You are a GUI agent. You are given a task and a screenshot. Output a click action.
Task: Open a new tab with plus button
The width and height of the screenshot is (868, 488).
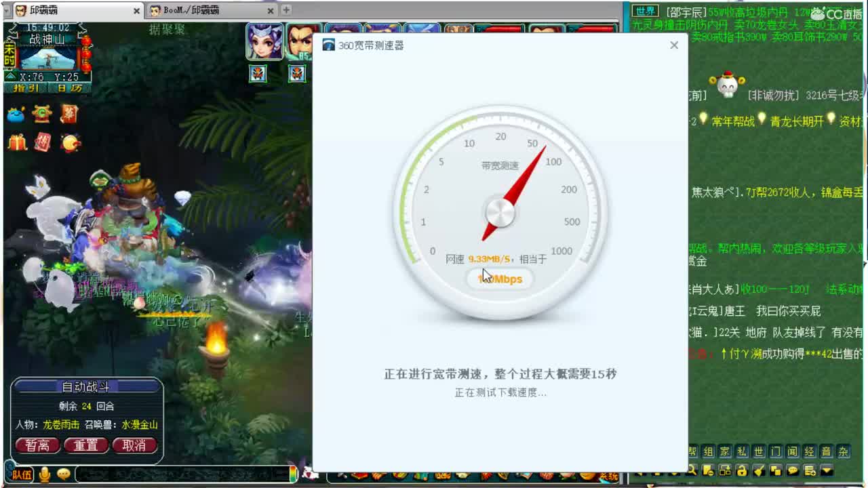click(x=286, y=9)
